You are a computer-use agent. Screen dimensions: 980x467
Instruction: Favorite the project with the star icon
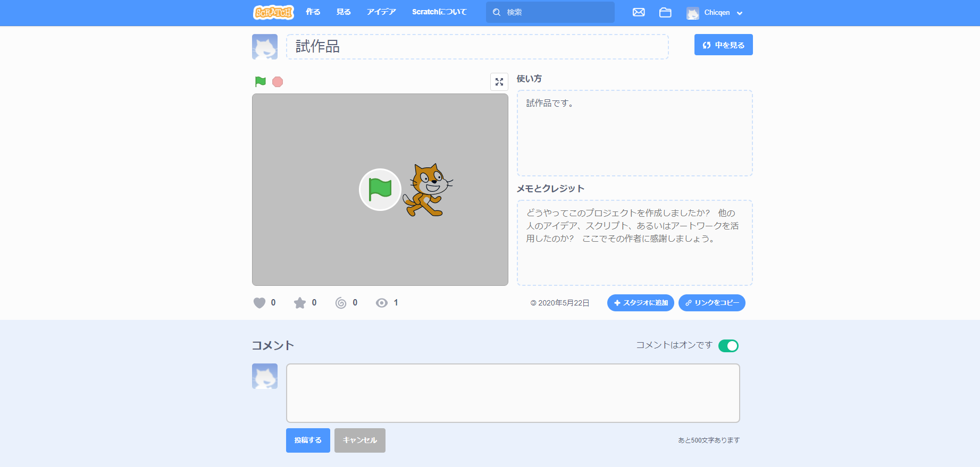(300, 303)
